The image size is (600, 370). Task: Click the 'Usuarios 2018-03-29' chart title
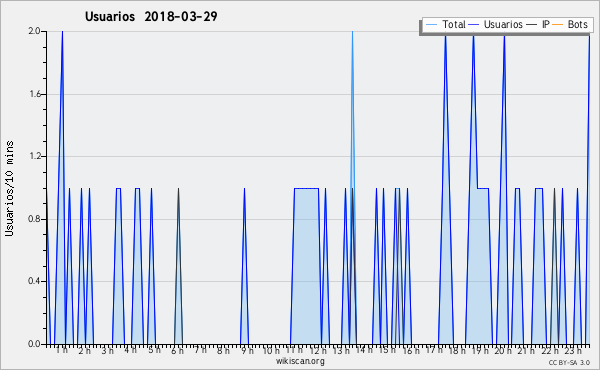pos(151,16)
